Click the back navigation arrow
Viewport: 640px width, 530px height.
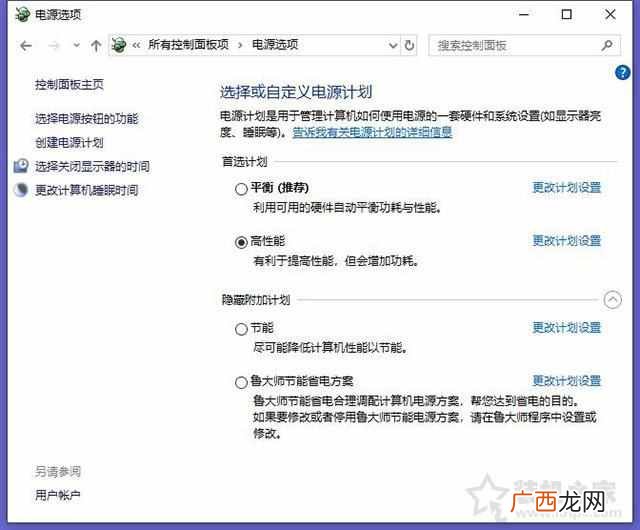pyautogui.click(x=26, y=45)
